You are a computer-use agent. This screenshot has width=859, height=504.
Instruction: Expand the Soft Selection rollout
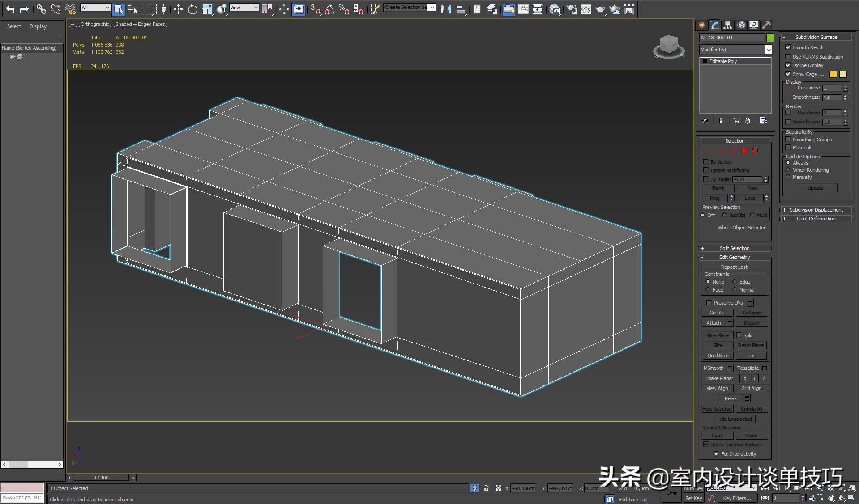click(x=734, y=248)
